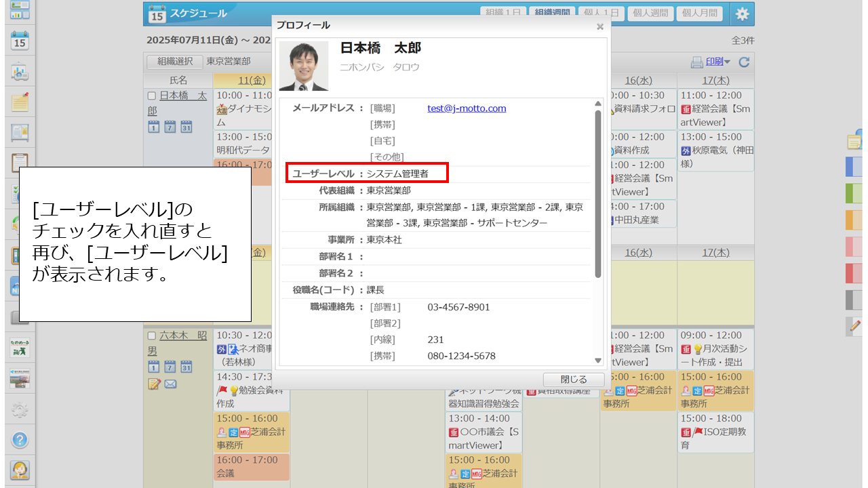868x488 pixels.
Task: Click the 7-day weekly icon under 六本木昭男
Action: click(x=170, y=367)
